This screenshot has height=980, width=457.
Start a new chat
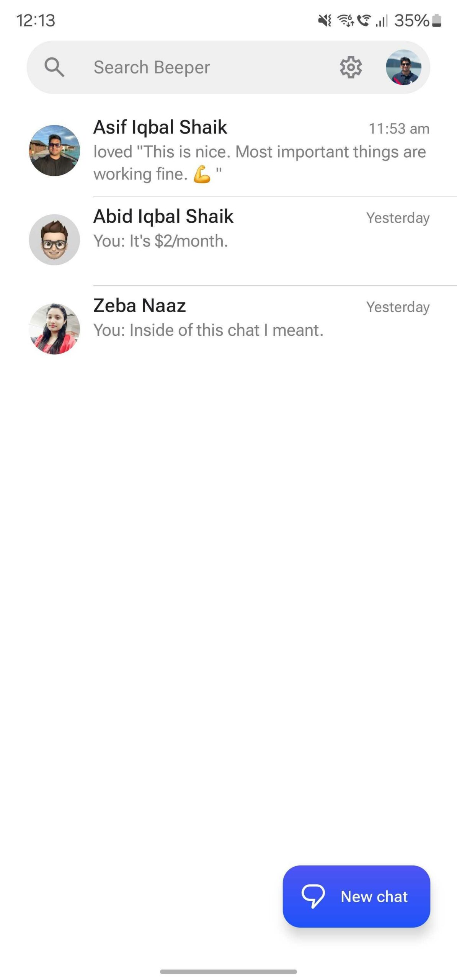(356, 896)
